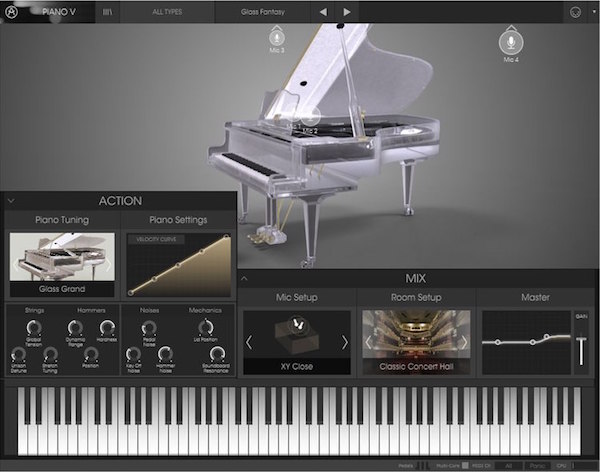The height and width of the screenshot is (472, 600).
Task: Click the master GAIN slider handle
Action: click(x=581, y=339)
